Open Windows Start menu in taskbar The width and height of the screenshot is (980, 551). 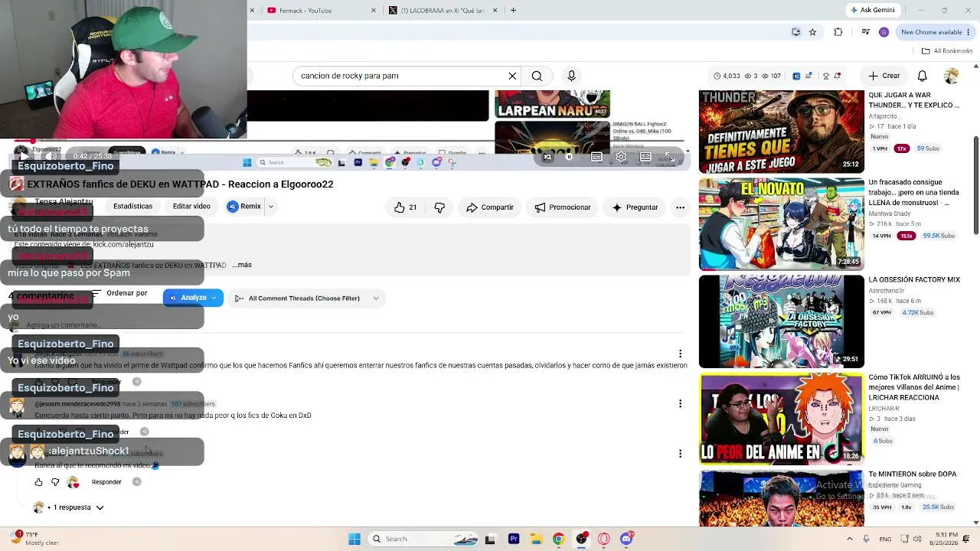click(x=354, y=539)
